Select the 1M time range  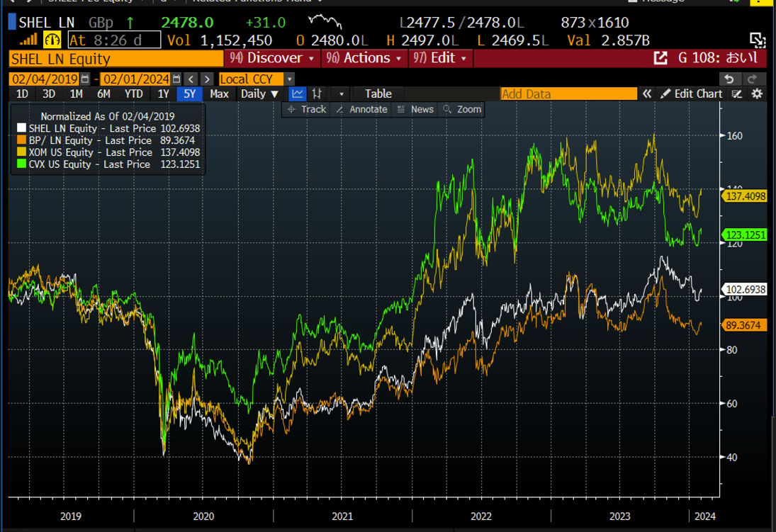77,94
